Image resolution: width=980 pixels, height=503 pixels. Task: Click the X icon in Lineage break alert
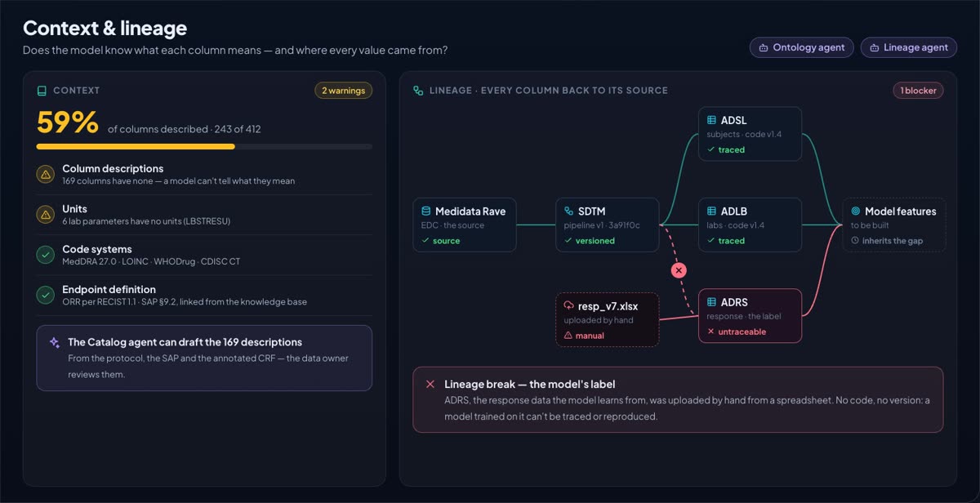click(430, 384)
